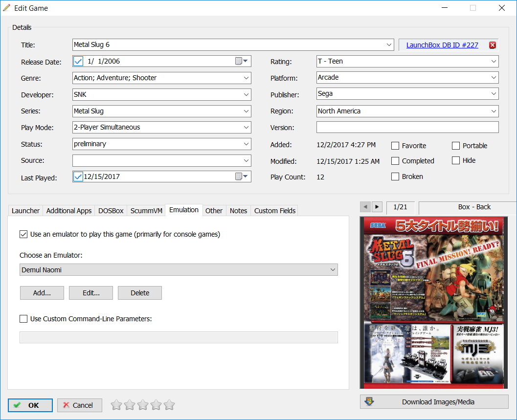Image resolution: width=517 pixels, height=420 pixels.
Task: Click the Edit... emulator button
Action: pyautogui.click(x=91, y=293)
